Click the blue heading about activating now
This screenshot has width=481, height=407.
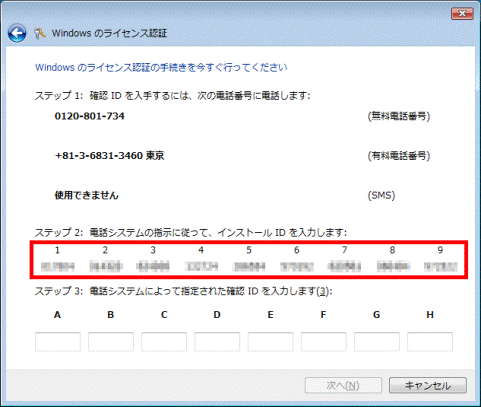pos(161,68)
